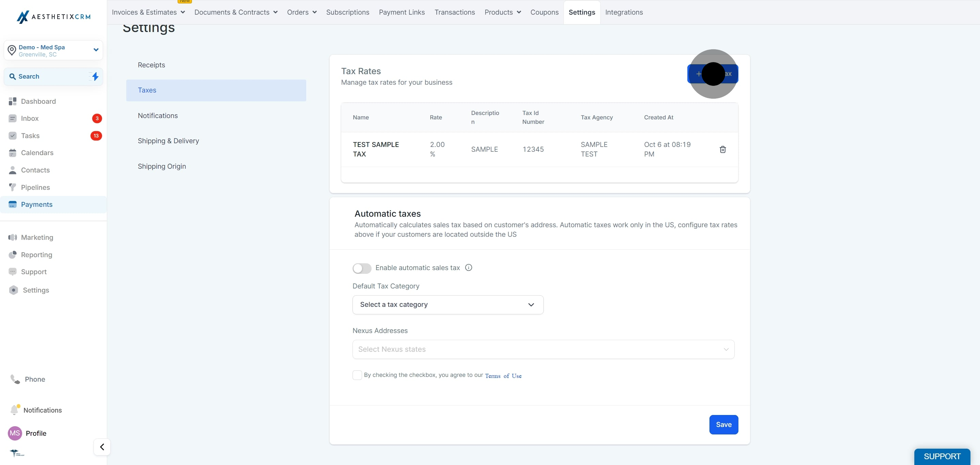Check the Terms of Use agreement checkbox

click(x=357, y=375)
